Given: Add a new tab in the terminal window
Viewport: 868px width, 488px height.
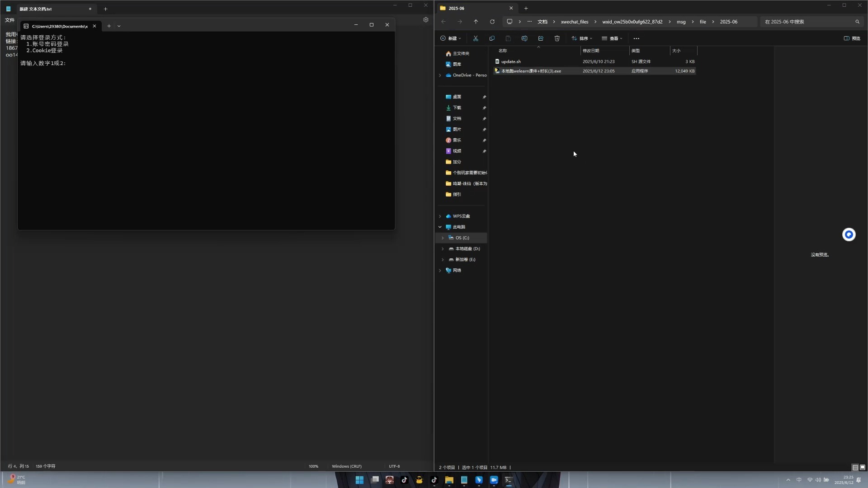Looking at the screenshot, I should coord(109,26).
